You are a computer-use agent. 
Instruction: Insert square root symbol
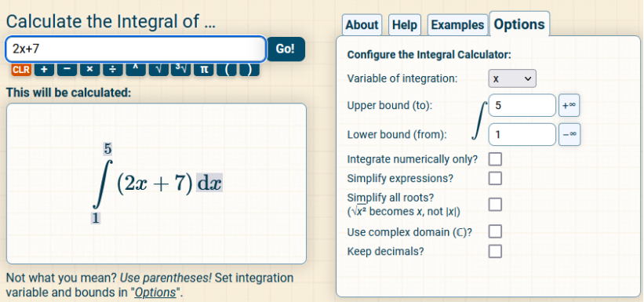(x=158, y=70)
